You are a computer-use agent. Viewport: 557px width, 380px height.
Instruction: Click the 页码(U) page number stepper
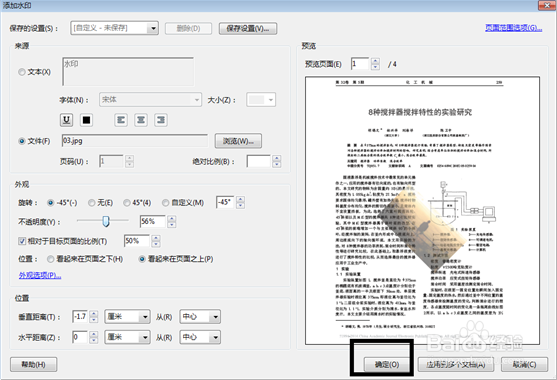tap(129, 161)
